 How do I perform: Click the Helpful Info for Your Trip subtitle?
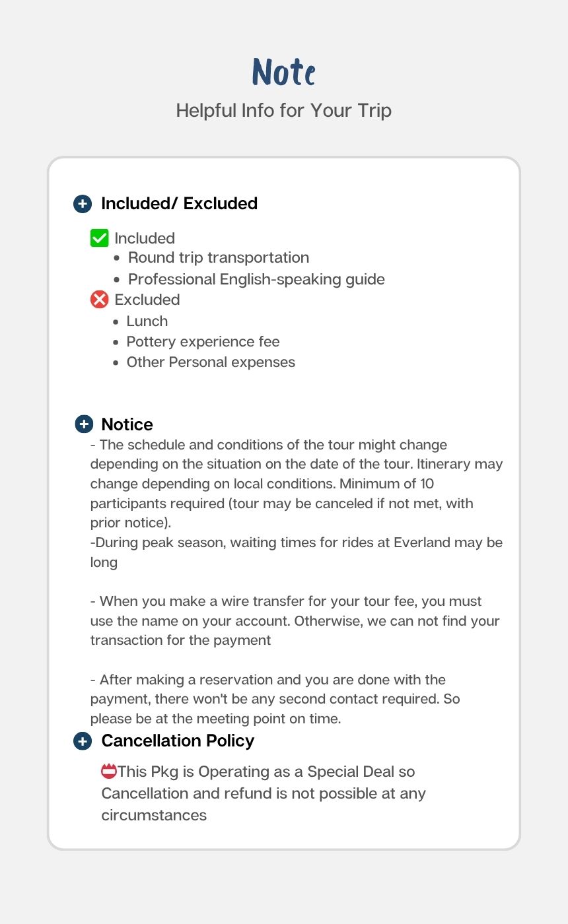284,110
